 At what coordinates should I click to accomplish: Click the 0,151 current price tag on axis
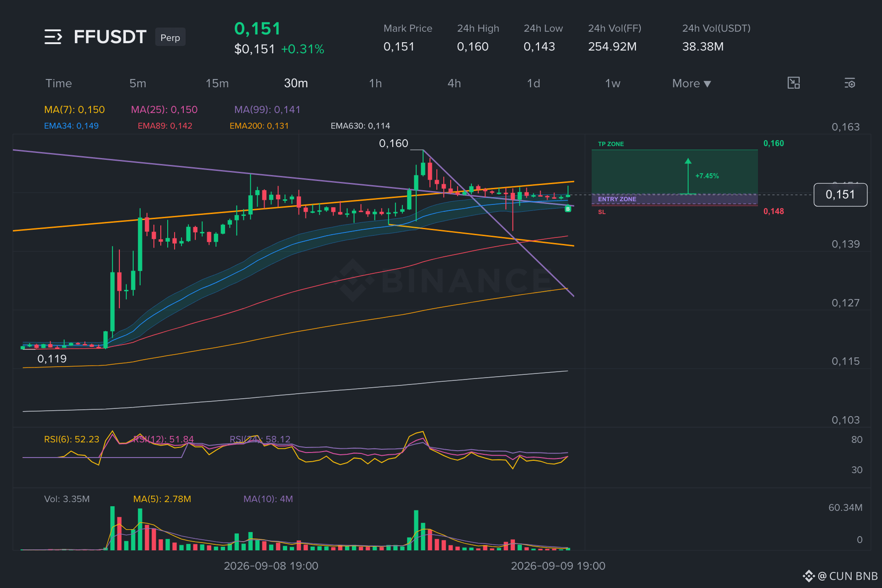point(840,195)
